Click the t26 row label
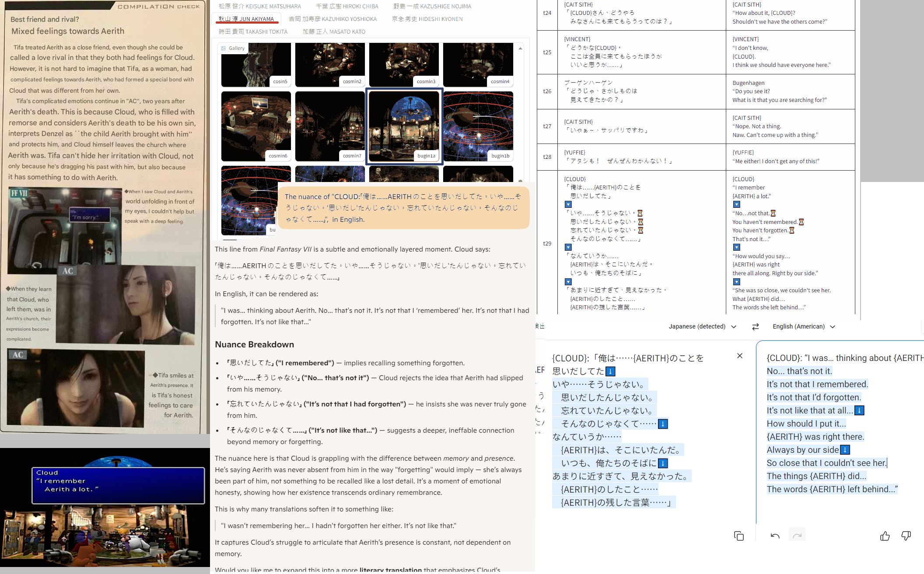 (x=547, y=91)
